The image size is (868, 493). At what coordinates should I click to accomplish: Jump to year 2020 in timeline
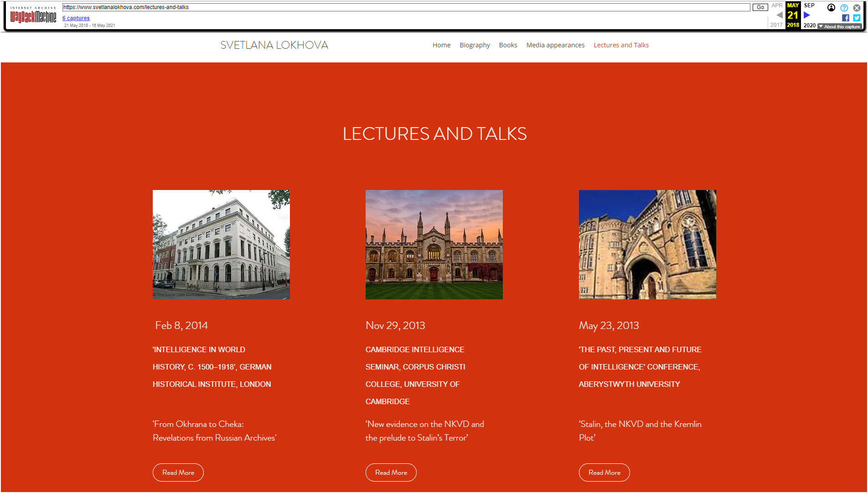(x=809, y=26)
